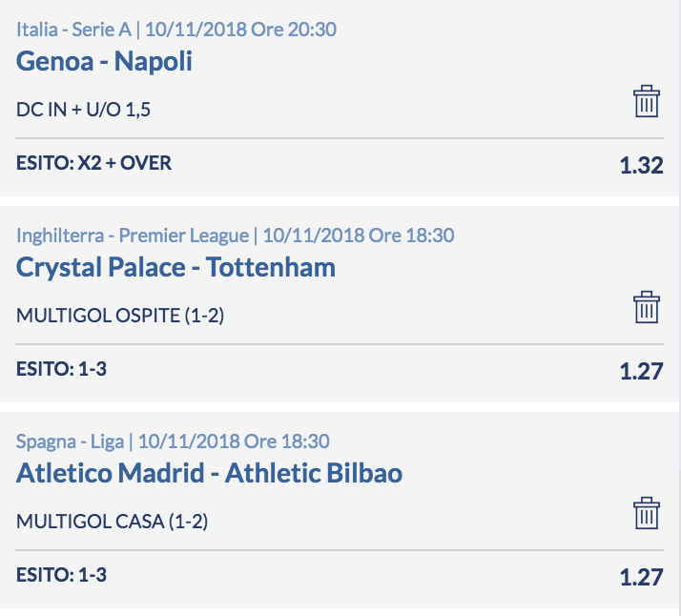Click the Italia - Serie A league header
Screen dimensions: 681x616
point(73,30)
